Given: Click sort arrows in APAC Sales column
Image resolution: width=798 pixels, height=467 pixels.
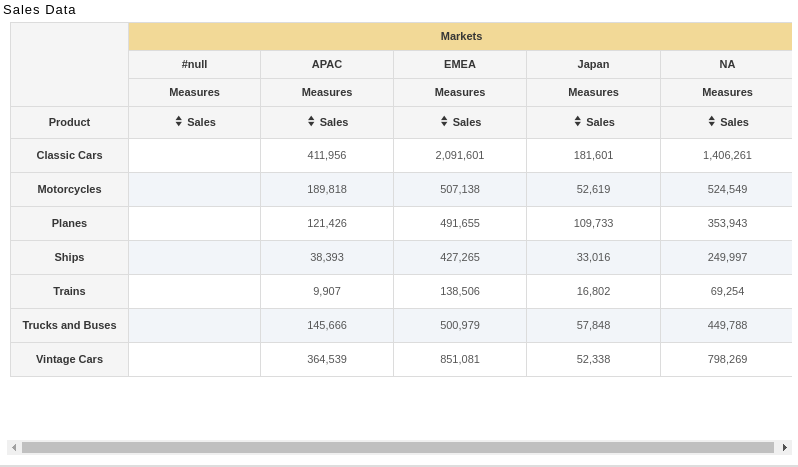Looking at the screenshot, I should click(x=311, y=121).
